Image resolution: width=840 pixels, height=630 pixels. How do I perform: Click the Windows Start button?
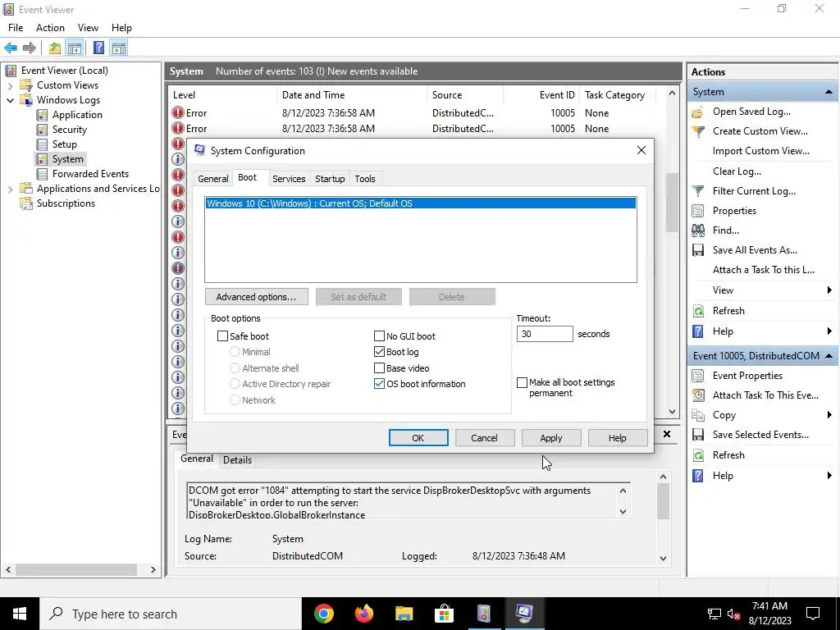(20, 614)
